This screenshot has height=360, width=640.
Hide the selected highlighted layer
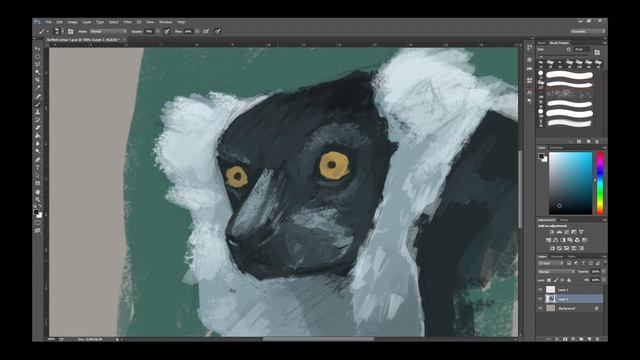[540, 299]
